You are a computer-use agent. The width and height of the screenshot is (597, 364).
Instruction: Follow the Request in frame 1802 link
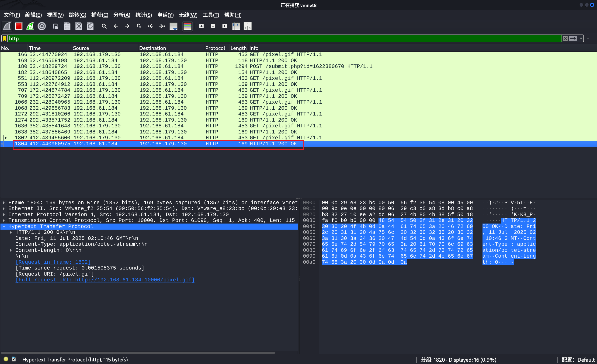(x=53, y=262)
